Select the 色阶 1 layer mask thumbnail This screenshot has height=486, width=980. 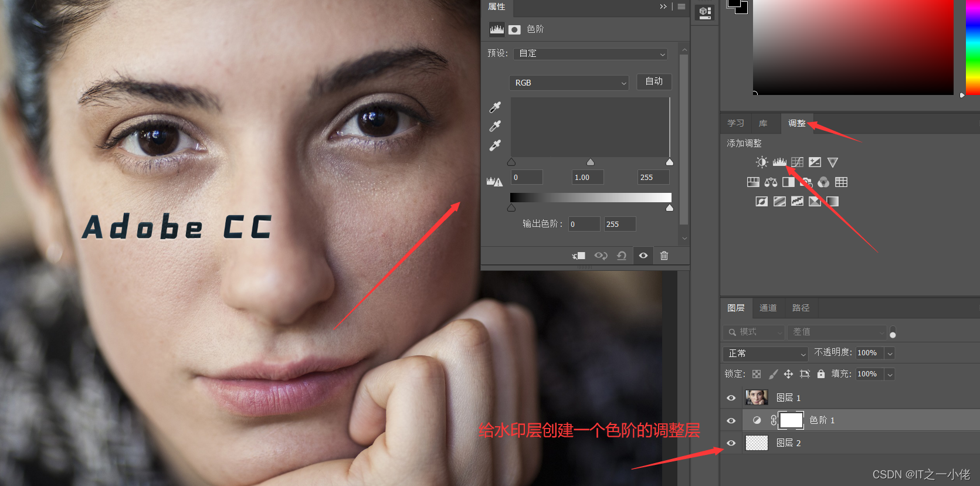point(791,420)
